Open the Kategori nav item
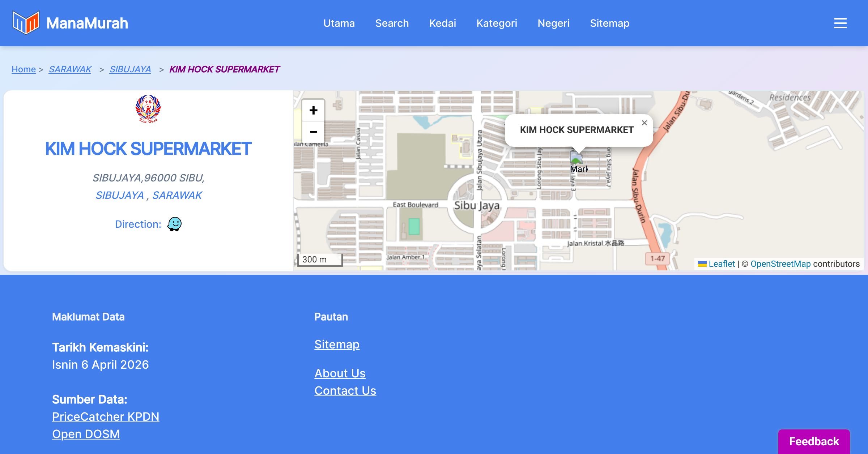 tap(497, 23)
